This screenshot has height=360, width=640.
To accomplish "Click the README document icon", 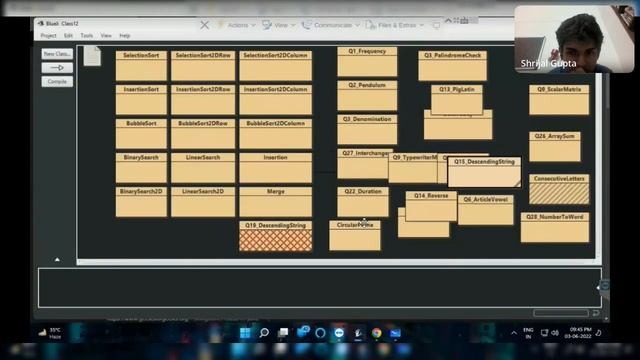I will (x=92, y=56).
